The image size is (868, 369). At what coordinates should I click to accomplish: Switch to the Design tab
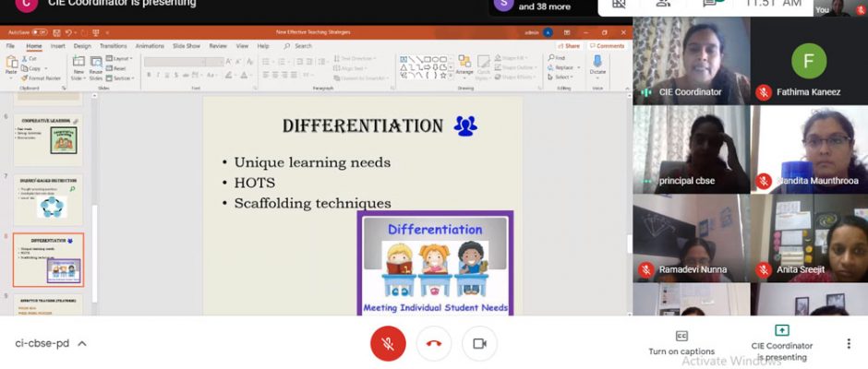(x=82, y=46)
